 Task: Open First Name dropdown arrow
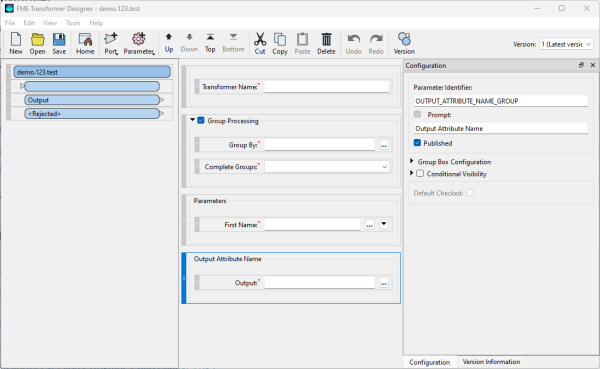click(x=384, y=224)
